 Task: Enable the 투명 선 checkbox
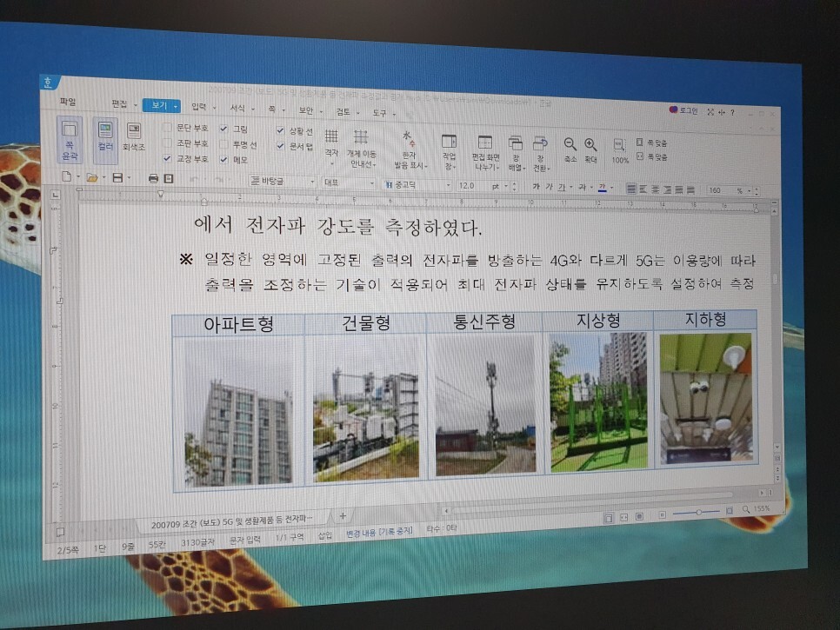[x=223, y=144]
